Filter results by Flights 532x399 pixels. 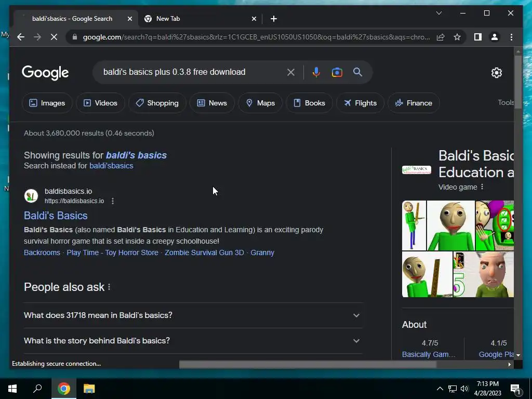point(360,103)
